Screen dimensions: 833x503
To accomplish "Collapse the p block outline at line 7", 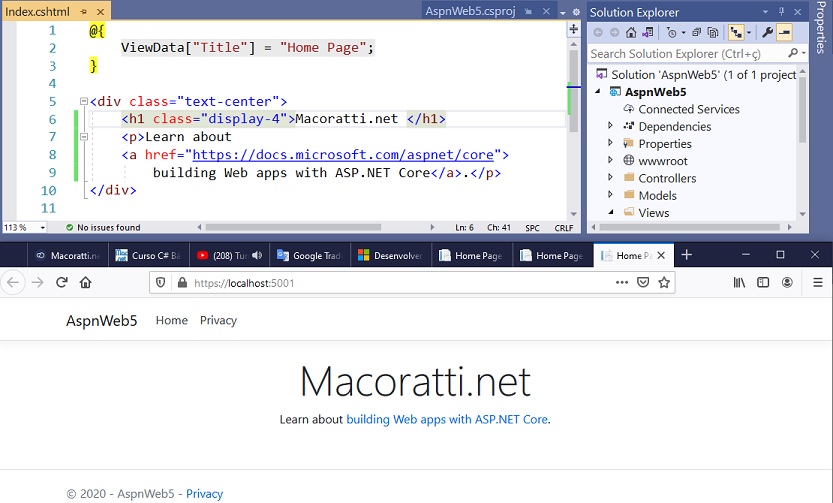I will (83, 137).
